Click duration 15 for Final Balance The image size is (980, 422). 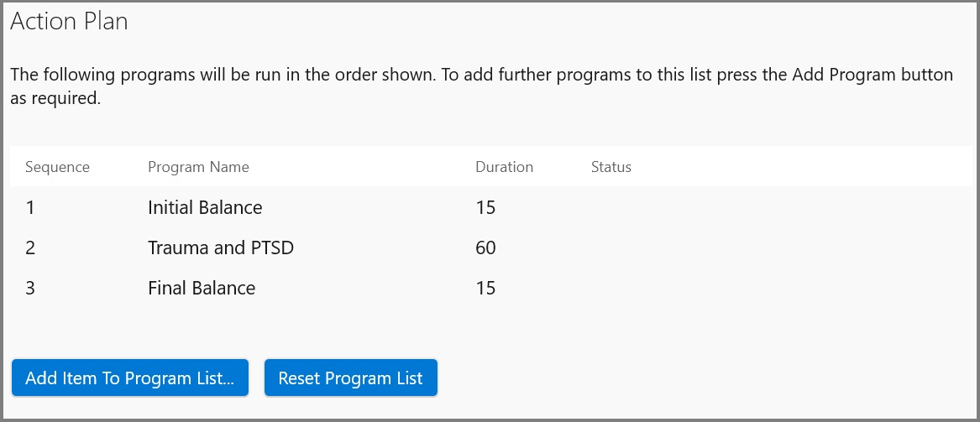(485, 288)
